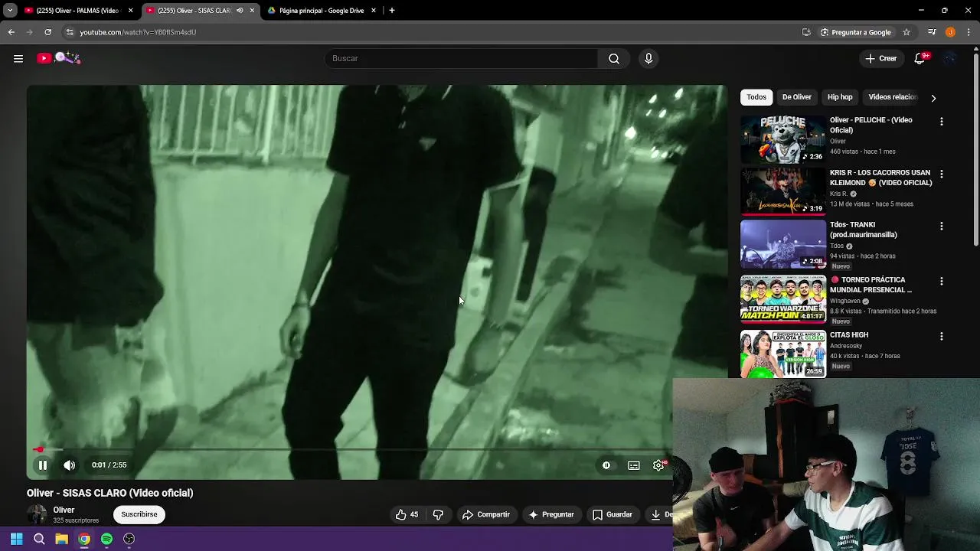980x551 pixels.
Task: Select the Videos relacionados filter chip
Action: [x=892, y=97]
